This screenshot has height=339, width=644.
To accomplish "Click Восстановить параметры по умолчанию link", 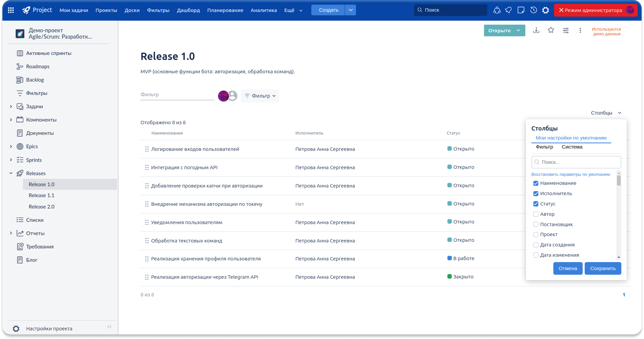I will click(570, 174).
